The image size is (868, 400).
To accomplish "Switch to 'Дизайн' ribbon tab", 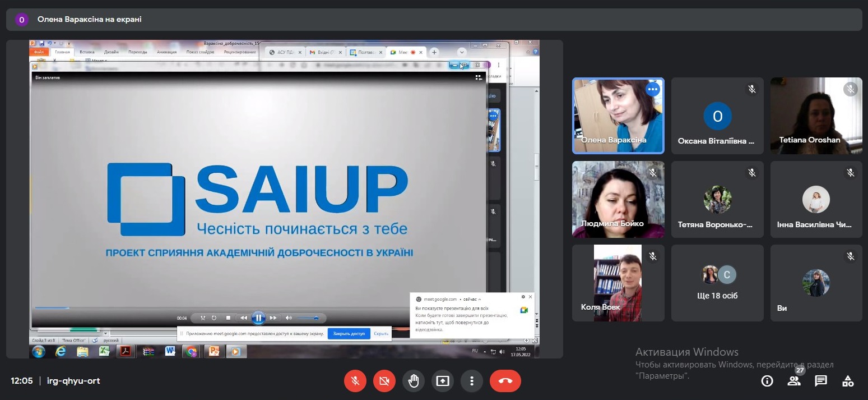I will [x=111, y=52].
